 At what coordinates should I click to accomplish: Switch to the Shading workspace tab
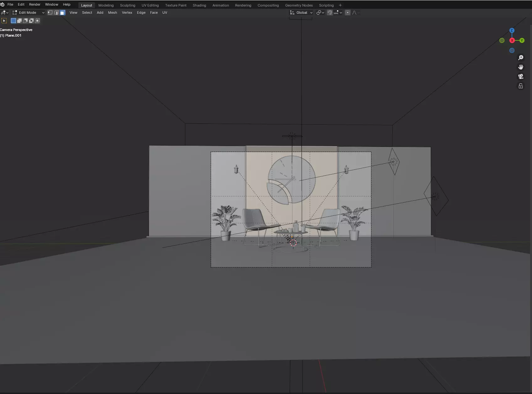click(199, 5)
